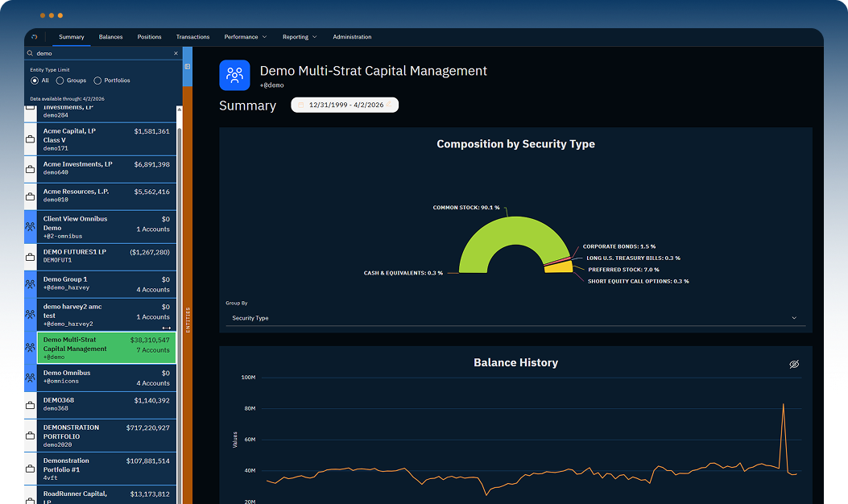Select the Demonstration Portfolio #1 entity

coord(106,469)
